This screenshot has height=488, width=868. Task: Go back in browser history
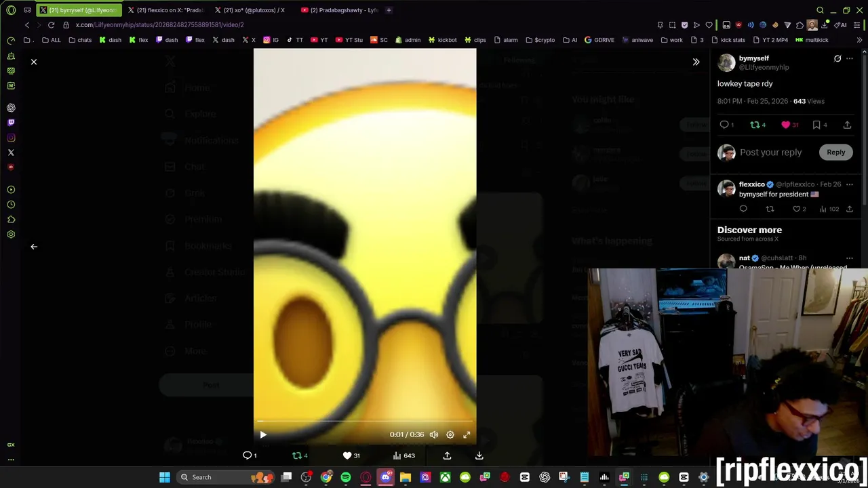point(27,25)
